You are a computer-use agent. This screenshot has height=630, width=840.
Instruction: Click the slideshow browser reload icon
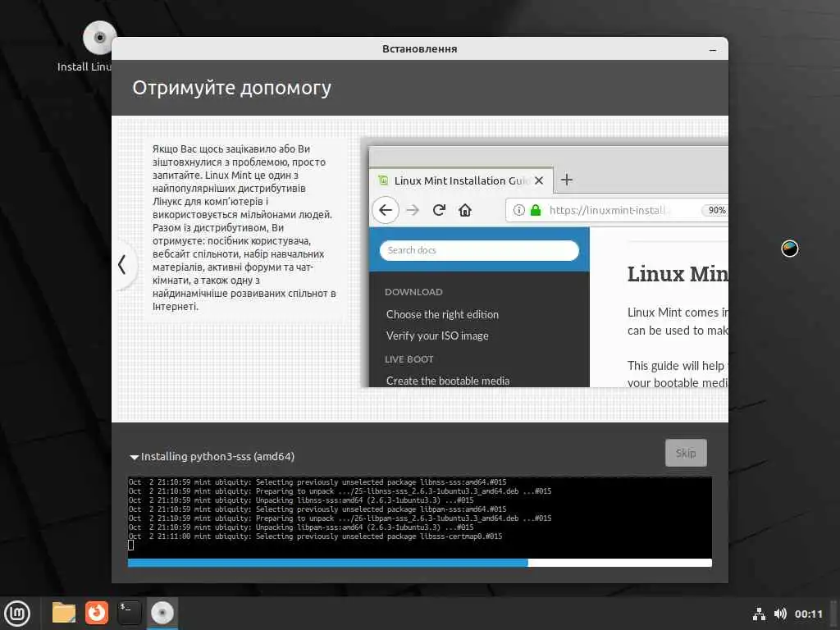(439, 210)
